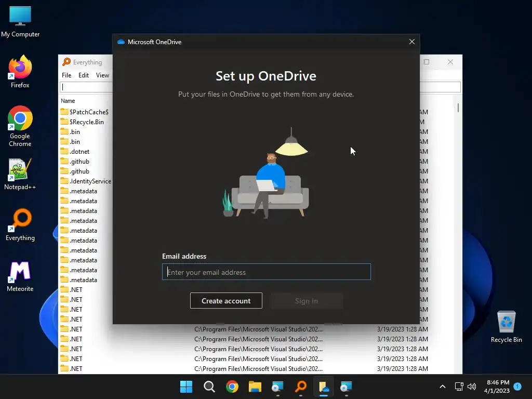Open taskbar Search

coord(209,387)
